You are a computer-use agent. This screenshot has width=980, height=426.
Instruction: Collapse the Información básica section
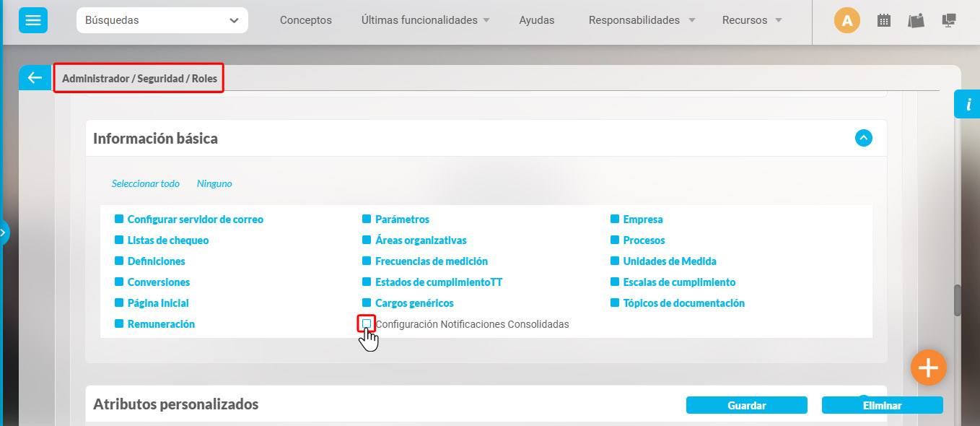pyautogui.click(x=863, y=138)
